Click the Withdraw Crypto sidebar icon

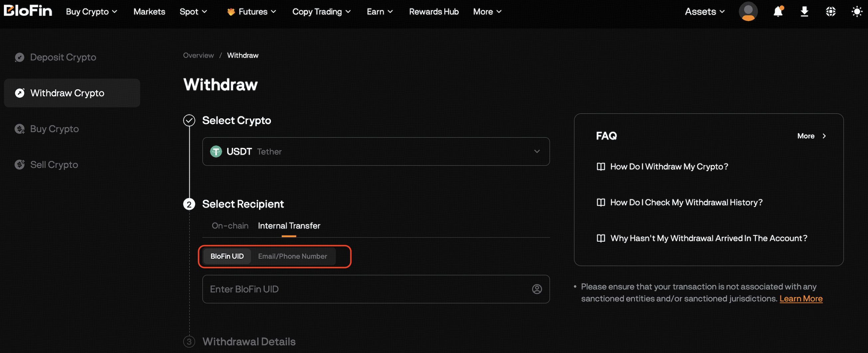click(20, 93)
